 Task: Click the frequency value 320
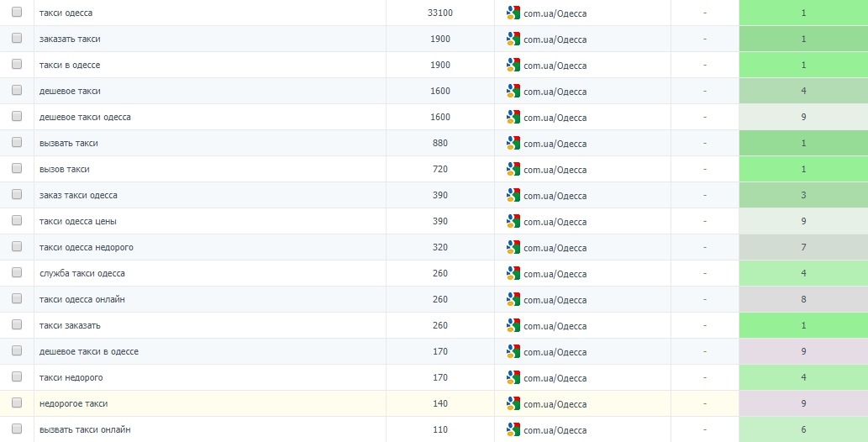(440, 247)
